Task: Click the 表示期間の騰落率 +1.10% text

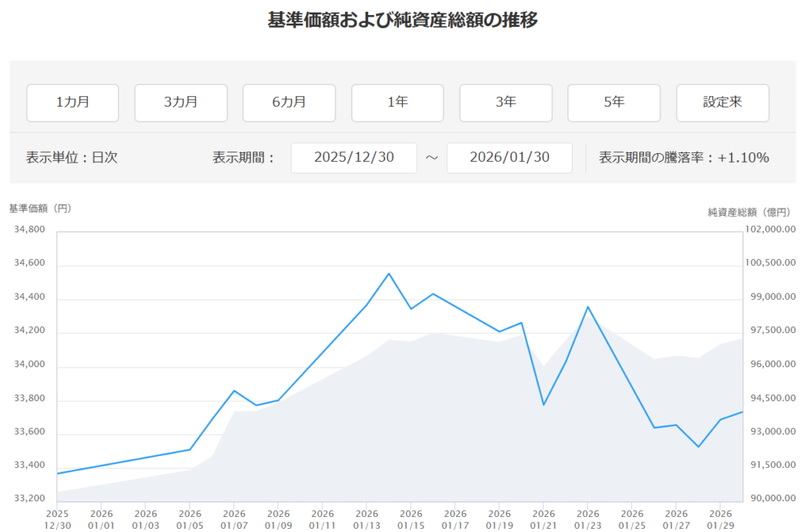Action: (x=683, y=158)
